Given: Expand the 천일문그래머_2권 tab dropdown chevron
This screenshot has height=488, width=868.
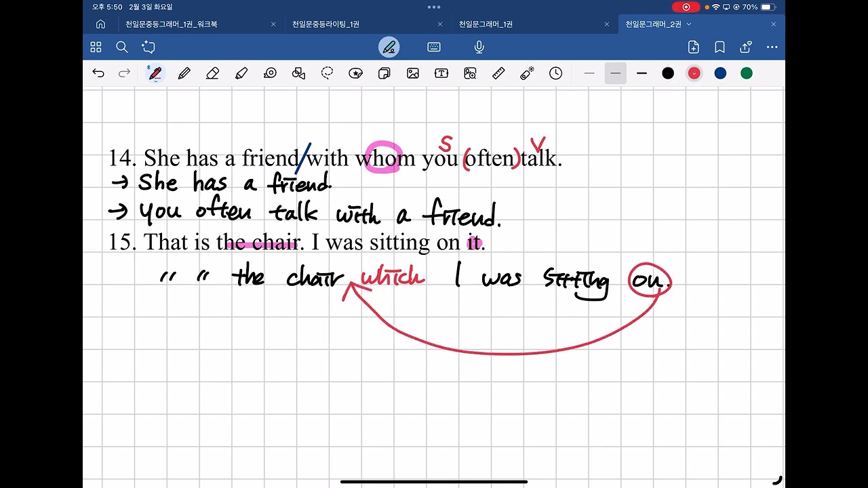Looking at the screenshot, I should pyautogui.click(x=689, y=24).
